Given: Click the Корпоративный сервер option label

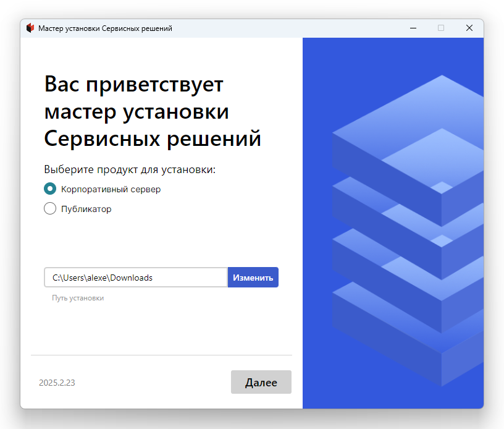Looking at the screenshot, I should [x=111, y=189].
